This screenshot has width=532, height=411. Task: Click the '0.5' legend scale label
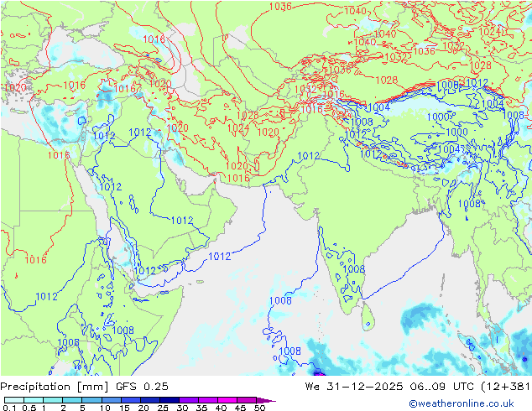pos(29,408)
